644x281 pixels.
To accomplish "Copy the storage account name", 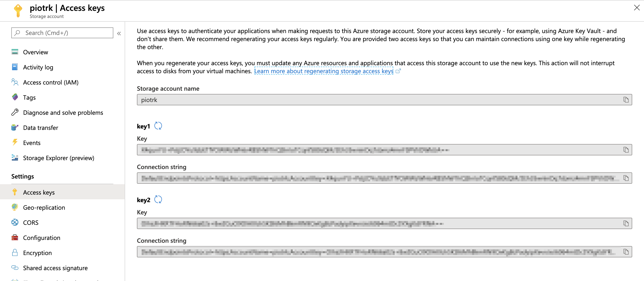I will (626, 100).
